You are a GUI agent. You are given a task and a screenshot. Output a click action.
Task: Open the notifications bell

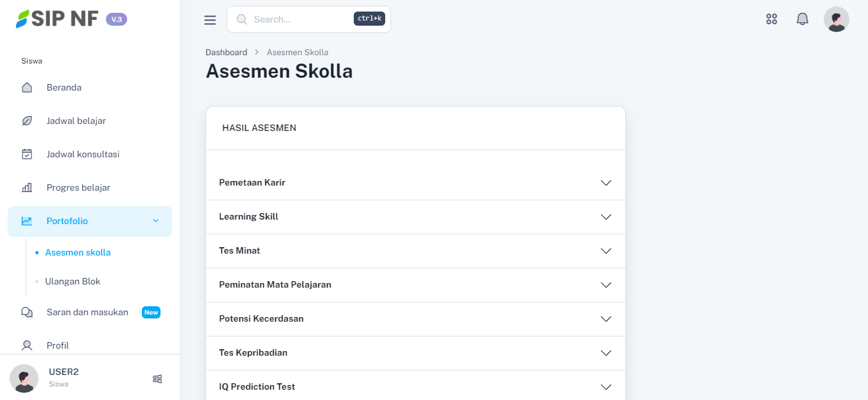[803, 19]
